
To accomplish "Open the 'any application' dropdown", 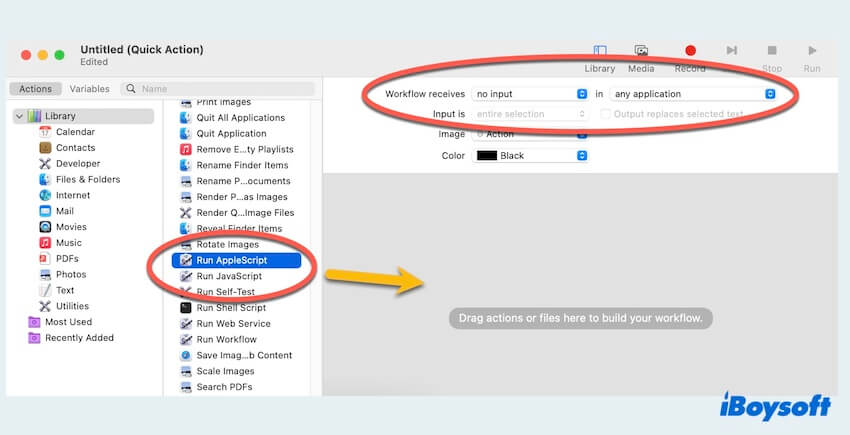I will [x=693, y=94].
